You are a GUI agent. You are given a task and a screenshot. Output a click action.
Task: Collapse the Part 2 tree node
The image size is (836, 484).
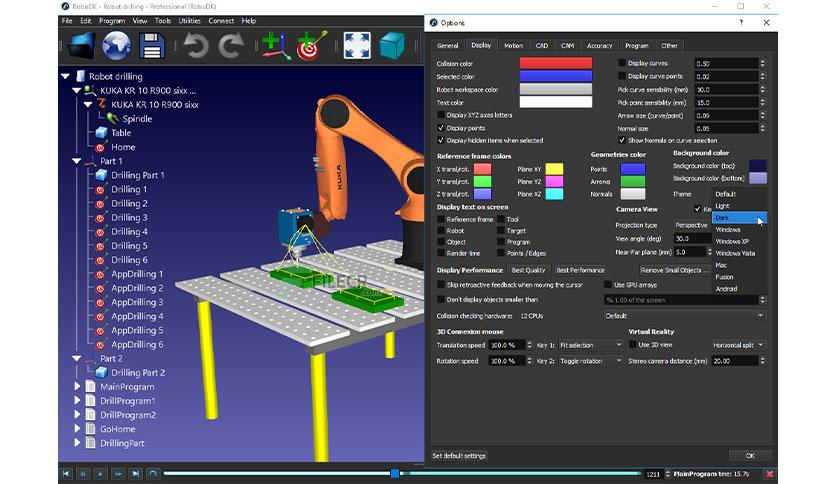(77, 359)
